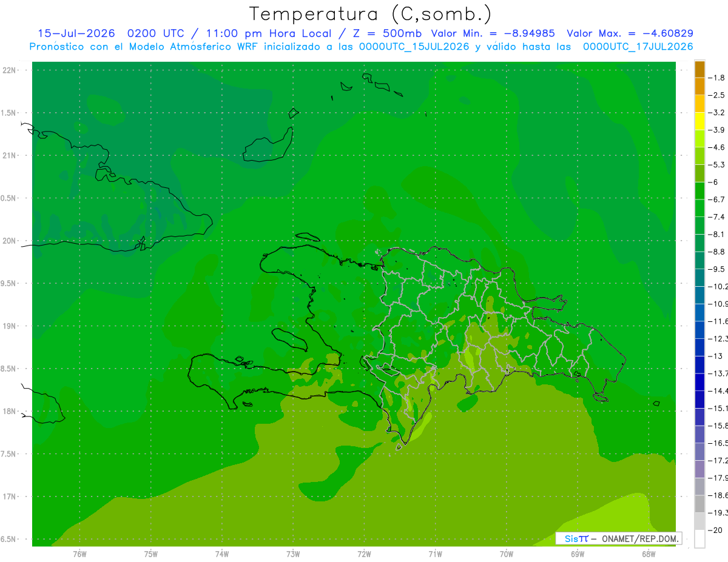Click the '0000UTC_17JUL2026' valid-until time

tap(638, 47)
